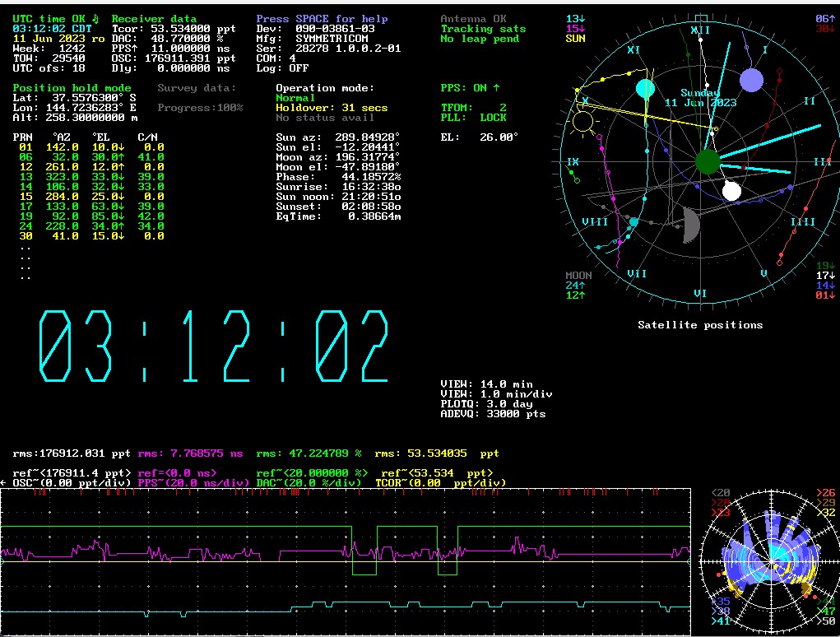
Task: Click the 'Normal' operation mode text
Action: pos(295,97)
